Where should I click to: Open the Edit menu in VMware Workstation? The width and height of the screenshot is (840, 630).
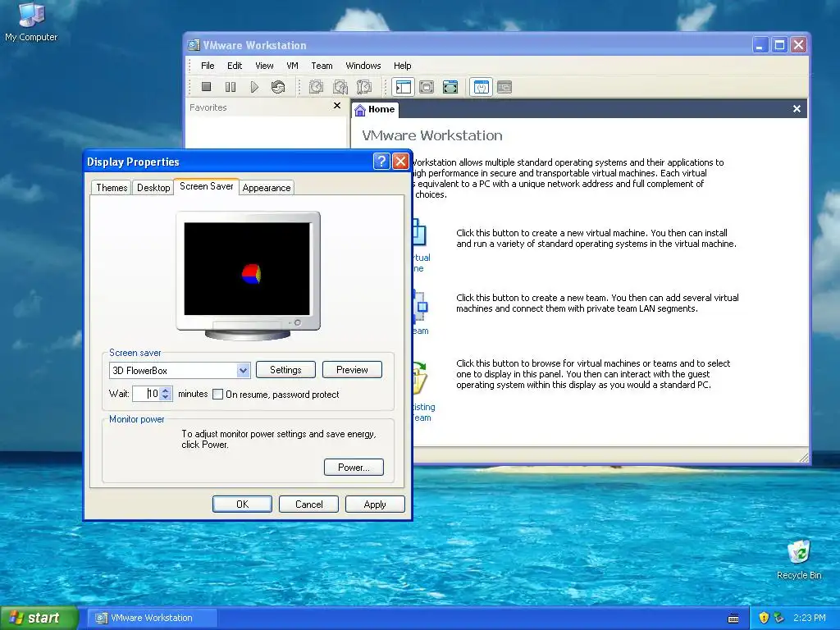(235, 66)
